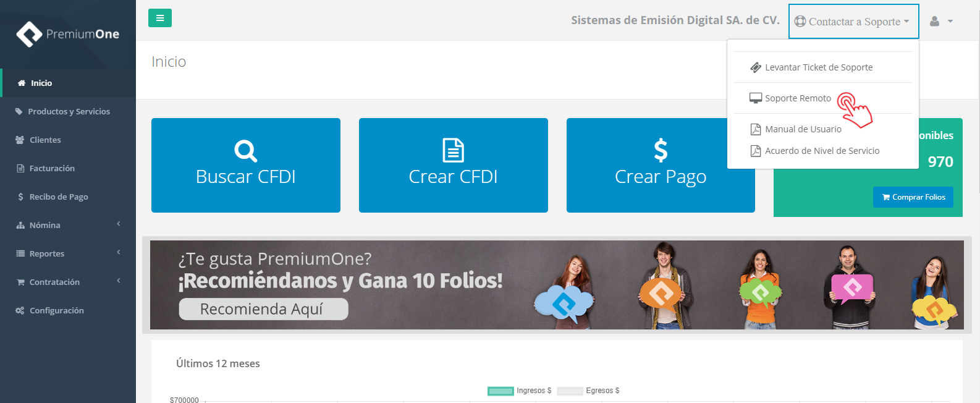Click the Crear Pago tile

(661, 165)
